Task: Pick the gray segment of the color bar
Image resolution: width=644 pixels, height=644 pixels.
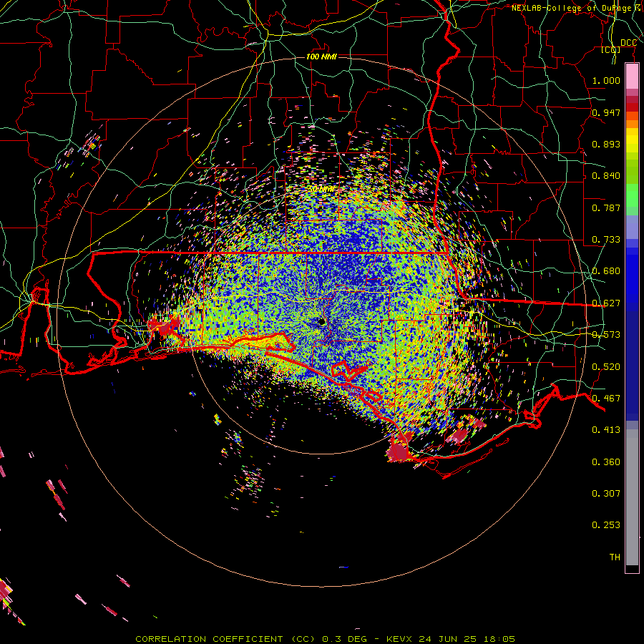Action: coord(632,497)
